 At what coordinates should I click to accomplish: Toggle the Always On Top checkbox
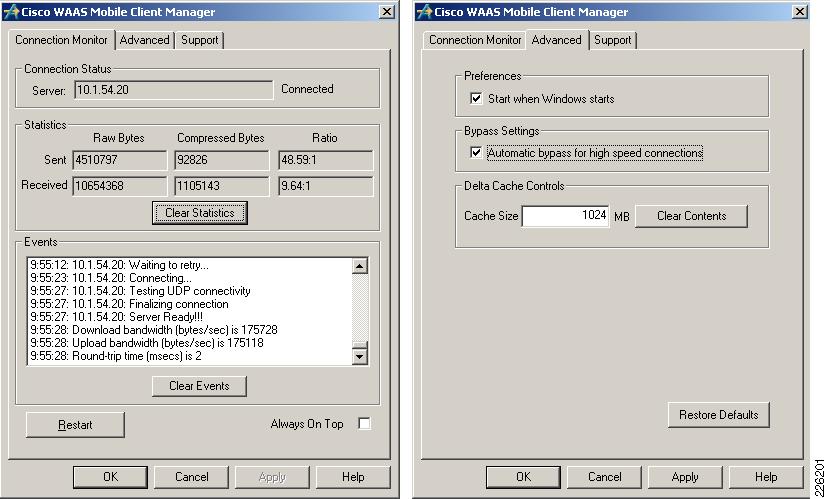click(364, 423)
